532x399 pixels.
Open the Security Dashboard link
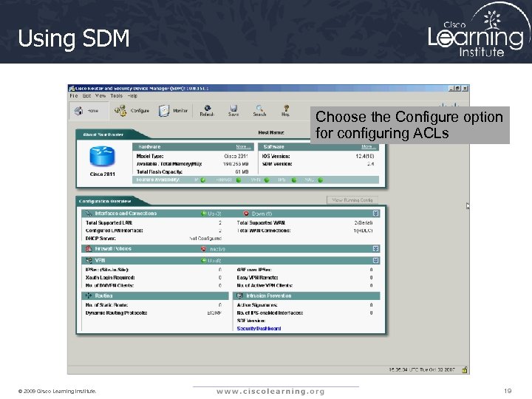click(259, 328)
